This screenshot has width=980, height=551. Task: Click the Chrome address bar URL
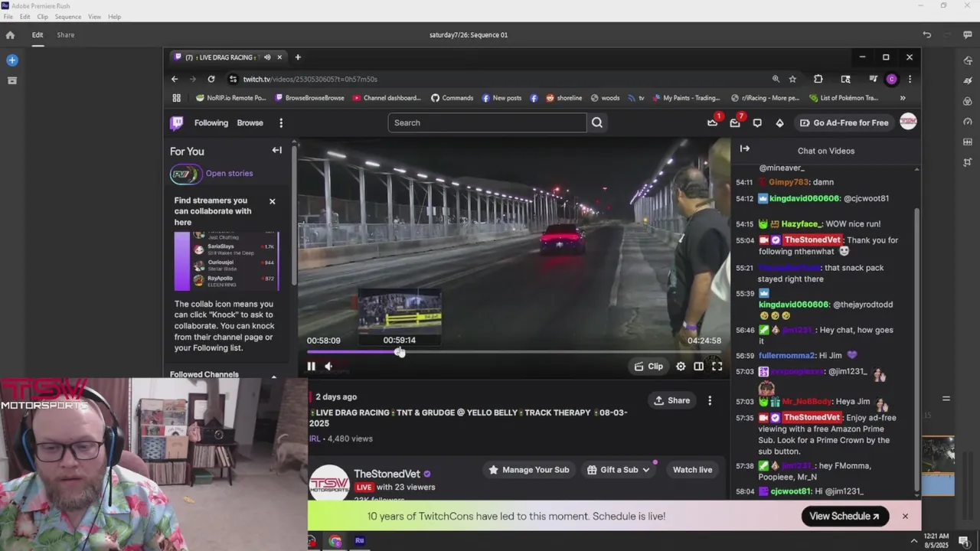[310, 79]
